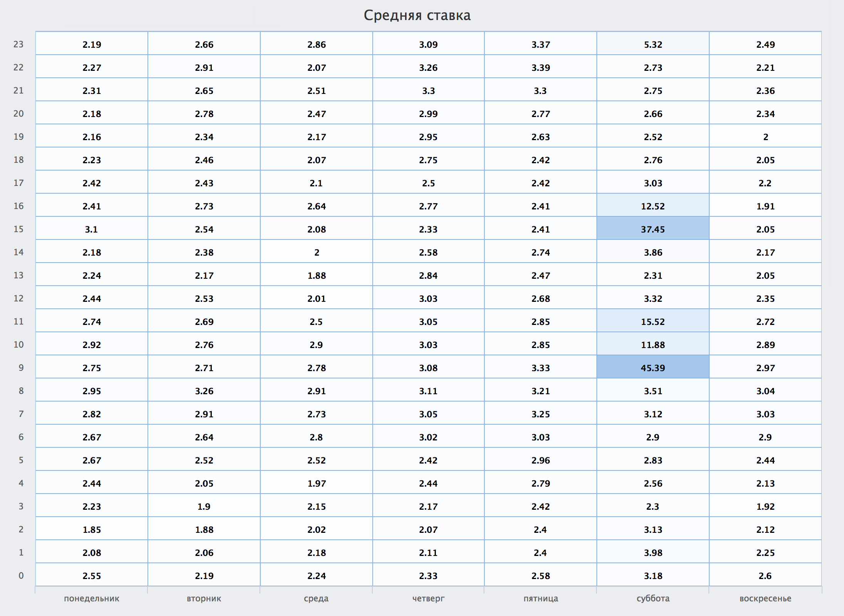Screen dimensions: 844x616
Task: Click the 15.52 heatmap cell
Action: [653, 320]
